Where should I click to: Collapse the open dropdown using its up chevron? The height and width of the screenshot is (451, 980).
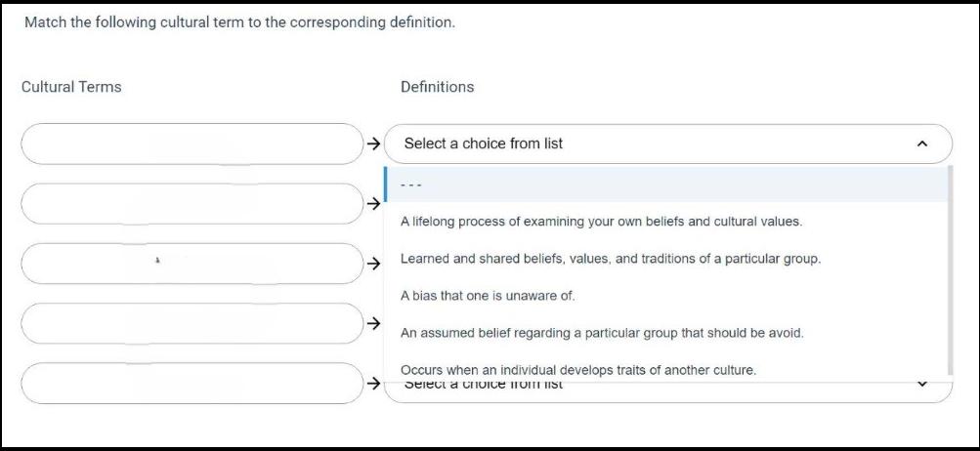921,144
